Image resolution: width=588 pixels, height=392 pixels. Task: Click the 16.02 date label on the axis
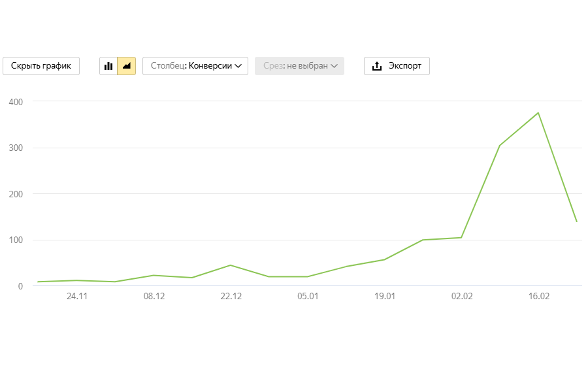coord(539,296)
